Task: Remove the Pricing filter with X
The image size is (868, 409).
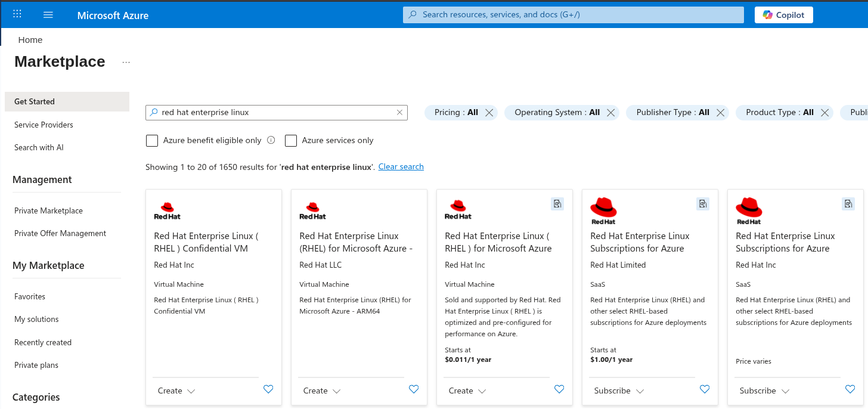Action: tap(489, 113)
